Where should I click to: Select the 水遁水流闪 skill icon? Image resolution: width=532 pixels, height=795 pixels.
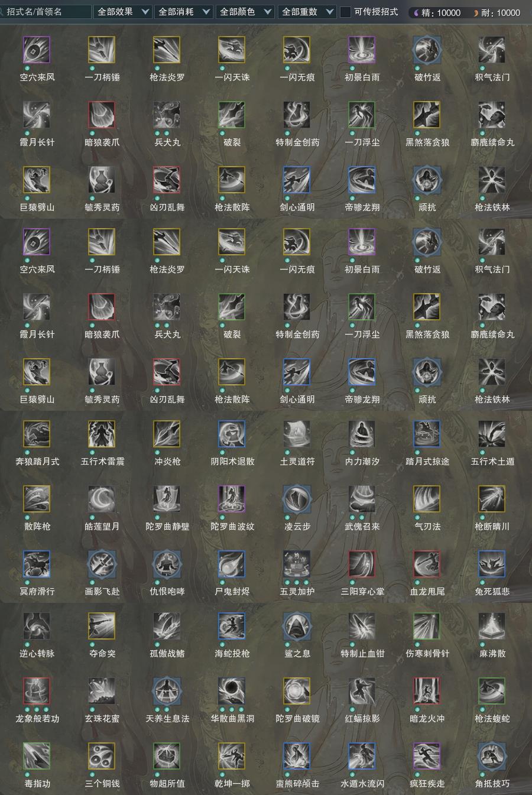pos(362,756)
